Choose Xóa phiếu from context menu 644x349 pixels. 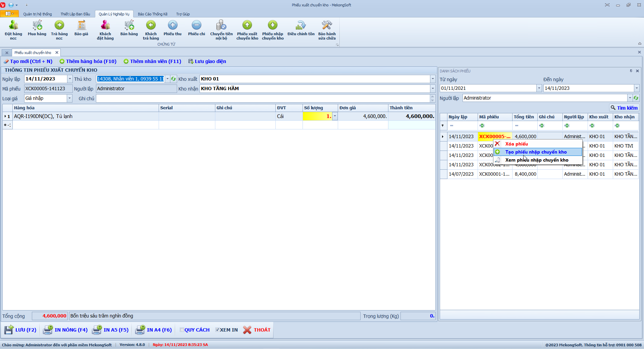pyautogui.click(x=516, y=144)
